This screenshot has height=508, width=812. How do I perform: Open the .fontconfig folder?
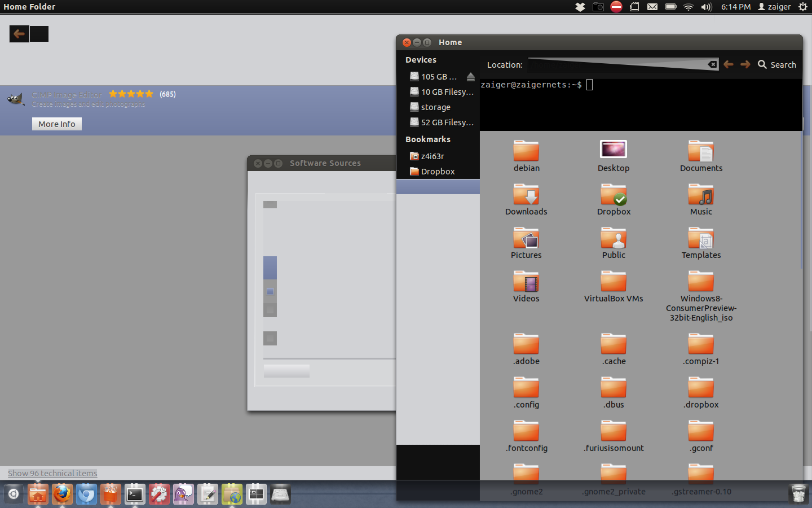pos(526,436)
